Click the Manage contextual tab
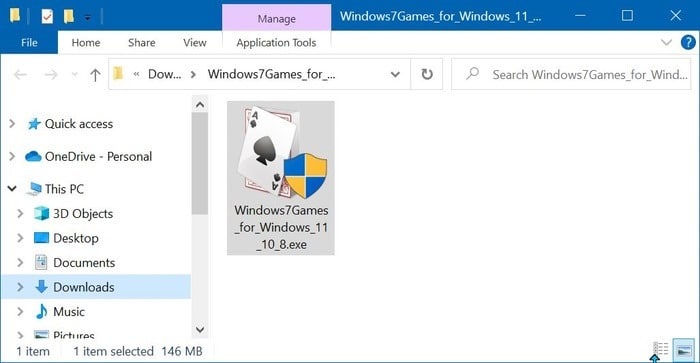 (276, 18)
